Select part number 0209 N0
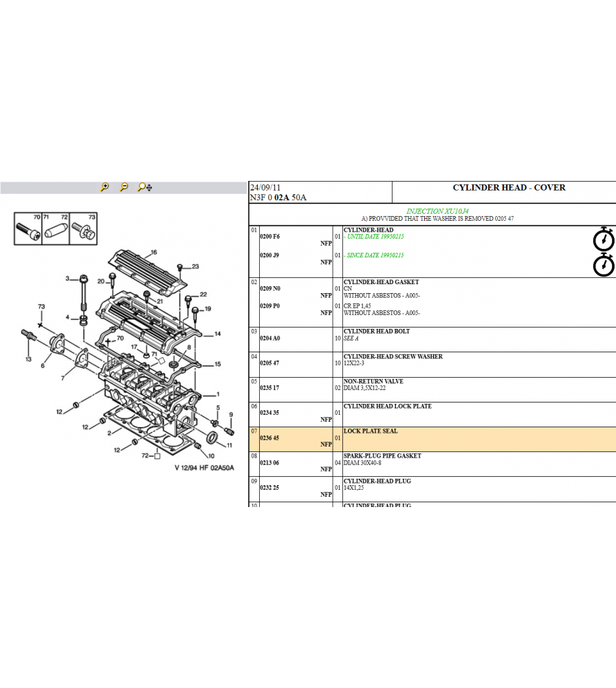Screen dimensions: 616x688 pos(269,289)
